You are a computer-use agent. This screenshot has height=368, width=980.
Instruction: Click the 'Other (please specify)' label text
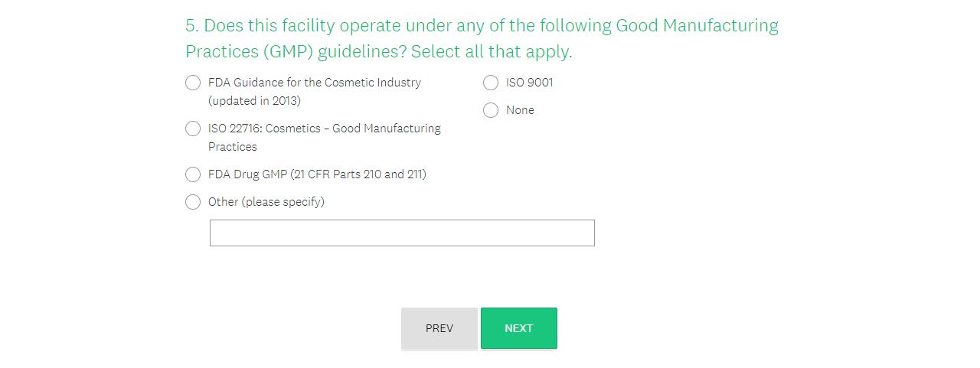[266, 202]
